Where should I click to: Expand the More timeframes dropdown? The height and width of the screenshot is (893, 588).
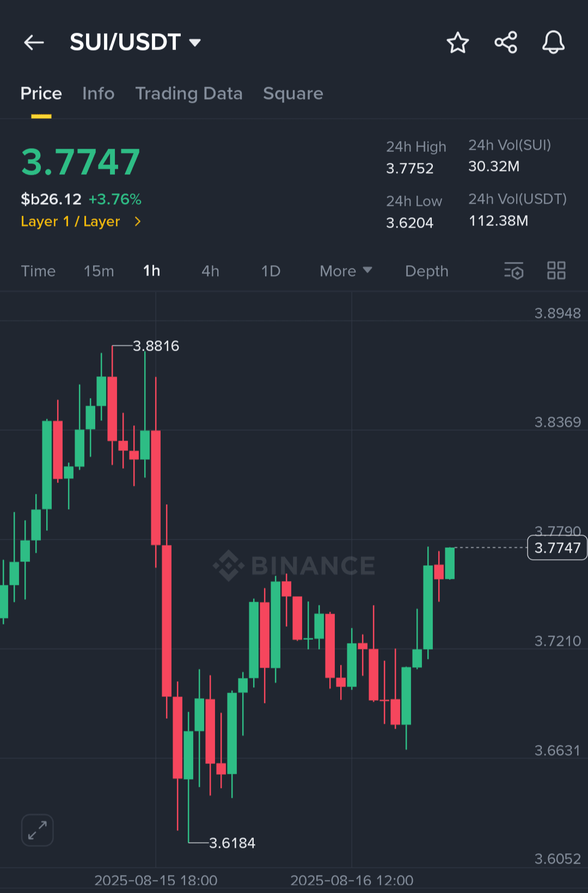[x=346, y=271]
